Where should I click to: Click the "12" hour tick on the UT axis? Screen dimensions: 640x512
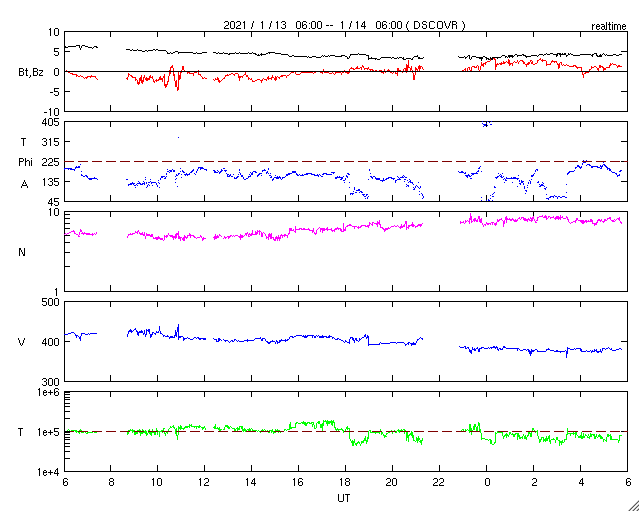(204, 482)
